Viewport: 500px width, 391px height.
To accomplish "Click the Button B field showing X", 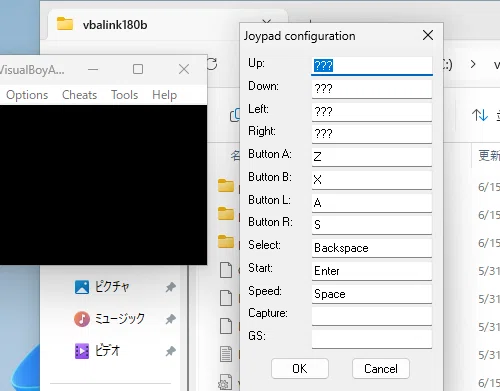I will click(372, 180).
